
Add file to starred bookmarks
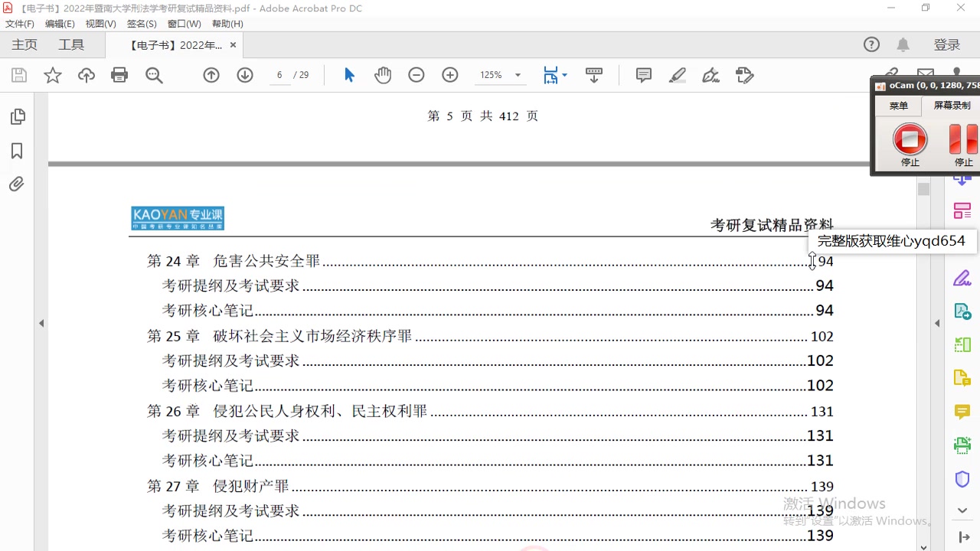[x=53, y=75]
